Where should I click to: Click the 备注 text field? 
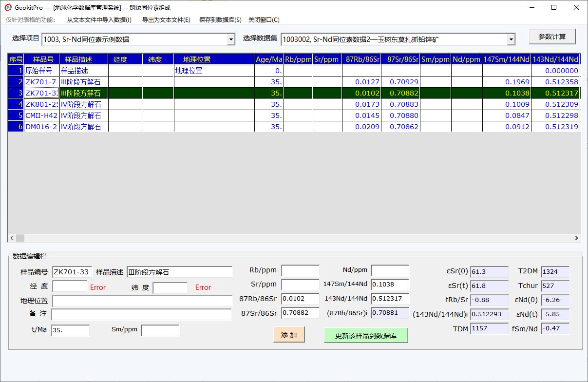tap(141, 314)
